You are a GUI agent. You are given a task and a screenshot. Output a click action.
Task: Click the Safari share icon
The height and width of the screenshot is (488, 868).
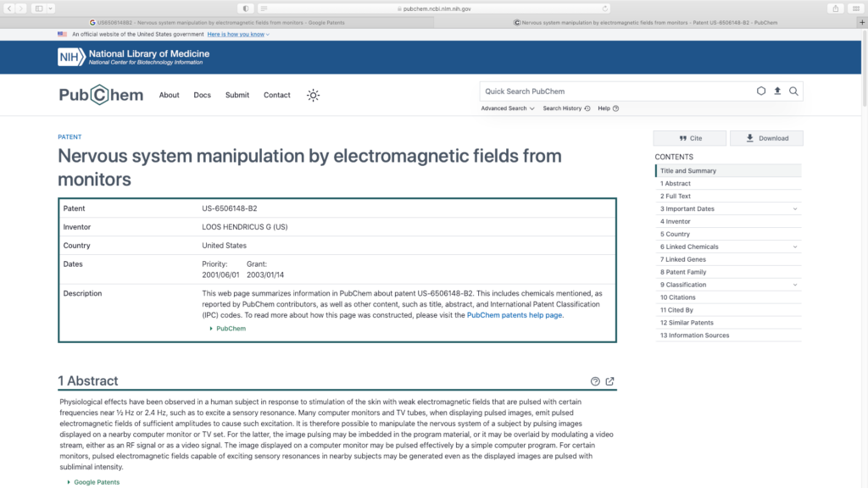(836, 8)
